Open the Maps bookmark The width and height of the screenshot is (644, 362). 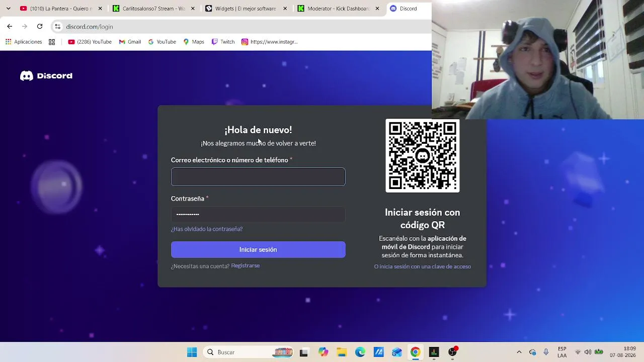[194, 42]
